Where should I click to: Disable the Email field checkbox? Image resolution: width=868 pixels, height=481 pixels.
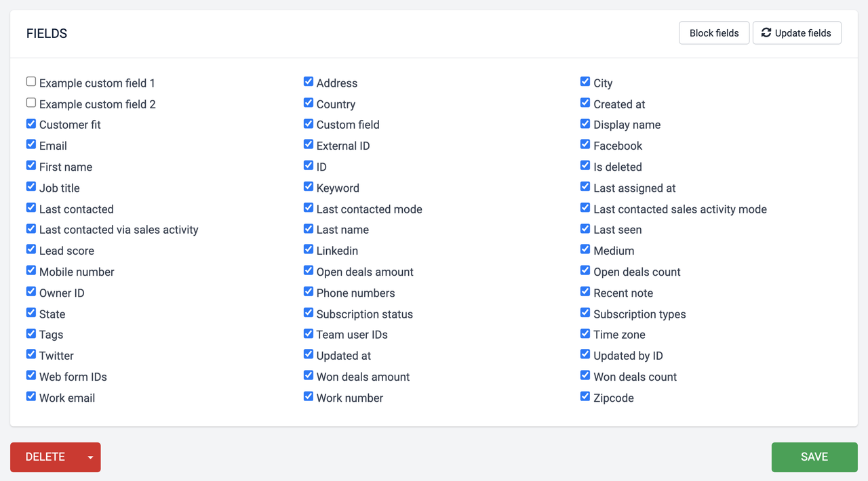tap(31, 145)
